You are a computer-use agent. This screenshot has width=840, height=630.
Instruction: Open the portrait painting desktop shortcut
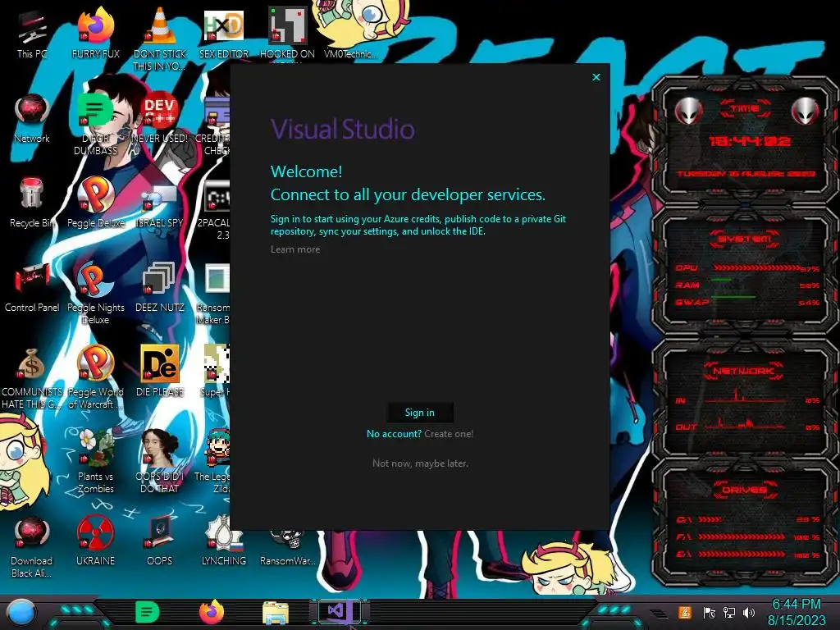tap(160, 463)
